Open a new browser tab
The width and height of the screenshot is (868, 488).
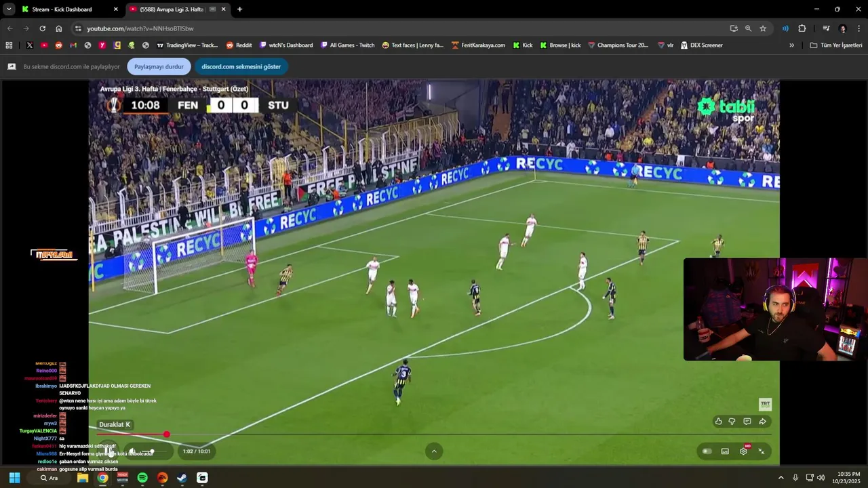pos(239,9)
